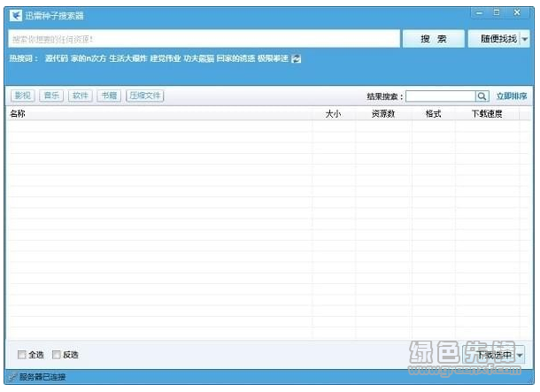Select hot word 生活大爆炸

(x=128, y=58)
